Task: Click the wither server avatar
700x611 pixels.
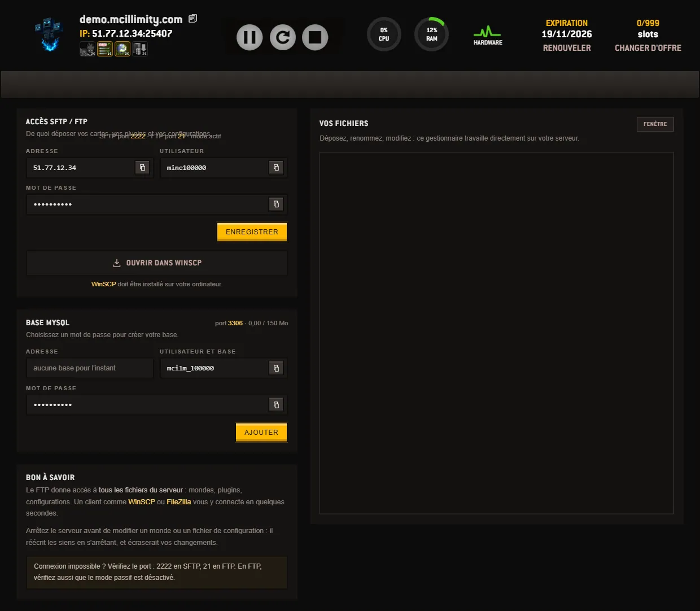Action: point(50,34)
